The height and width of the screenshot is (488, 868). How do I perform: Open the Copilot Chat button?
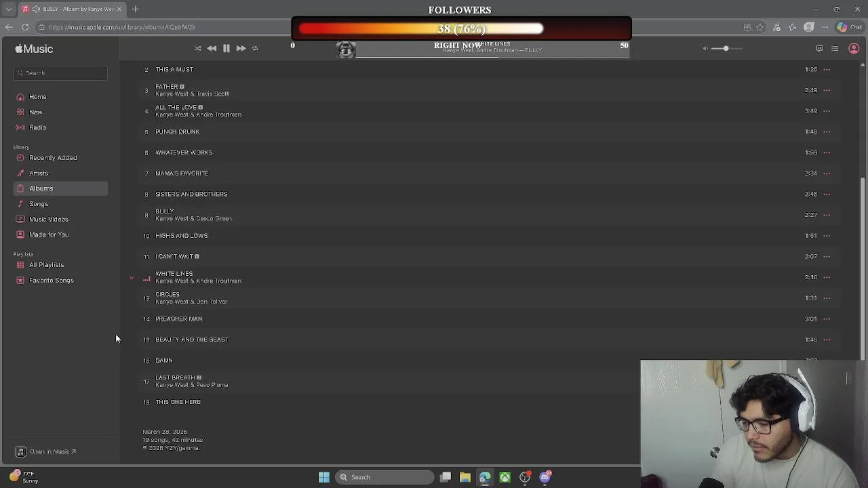coord(850,27)
